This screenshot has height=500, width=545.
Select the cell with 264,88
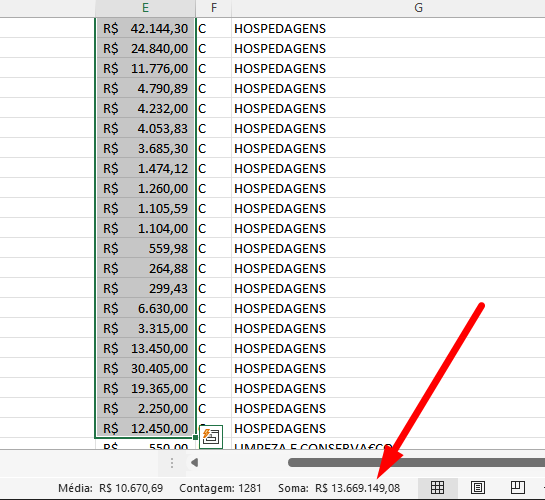[x=146, y=268]
